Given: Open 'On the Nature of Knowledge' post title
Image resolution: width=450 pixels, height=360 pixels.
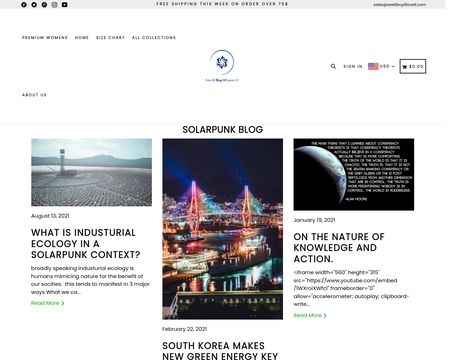Looking at the screenshot, I should (339, 248).
